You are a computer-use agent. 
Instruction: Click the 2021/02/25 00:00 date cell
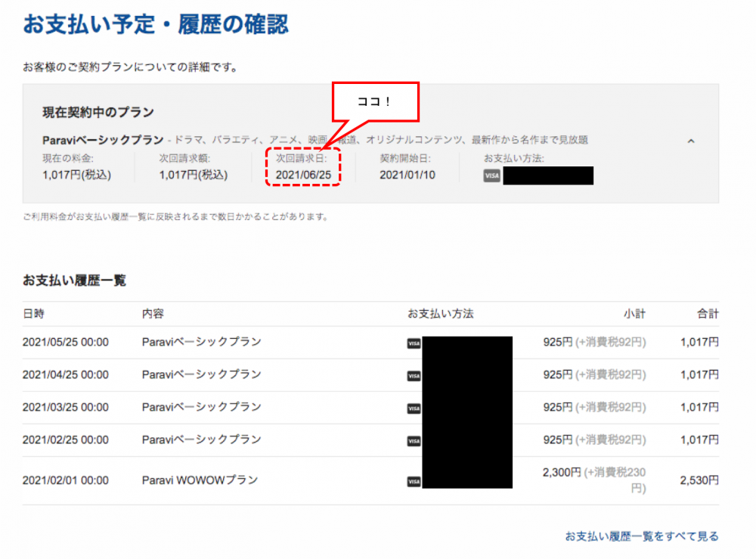point(66,440)
